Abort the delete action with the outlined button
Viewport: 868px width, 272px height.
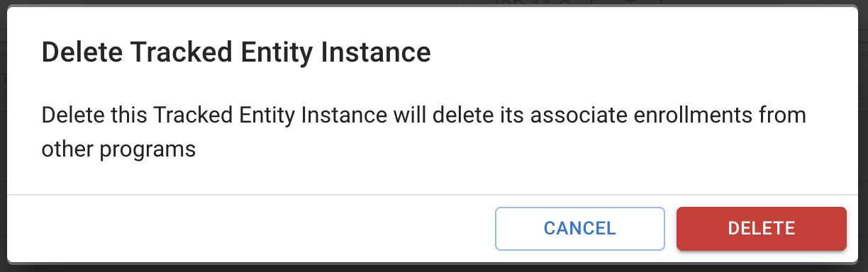[x=579, y=229]
